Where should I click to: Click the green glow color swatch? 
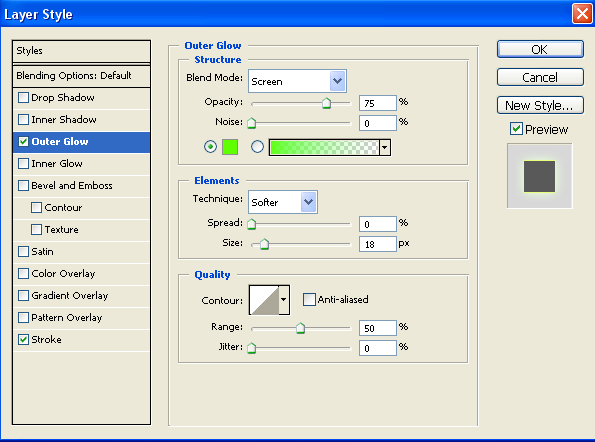coord(230,147)
